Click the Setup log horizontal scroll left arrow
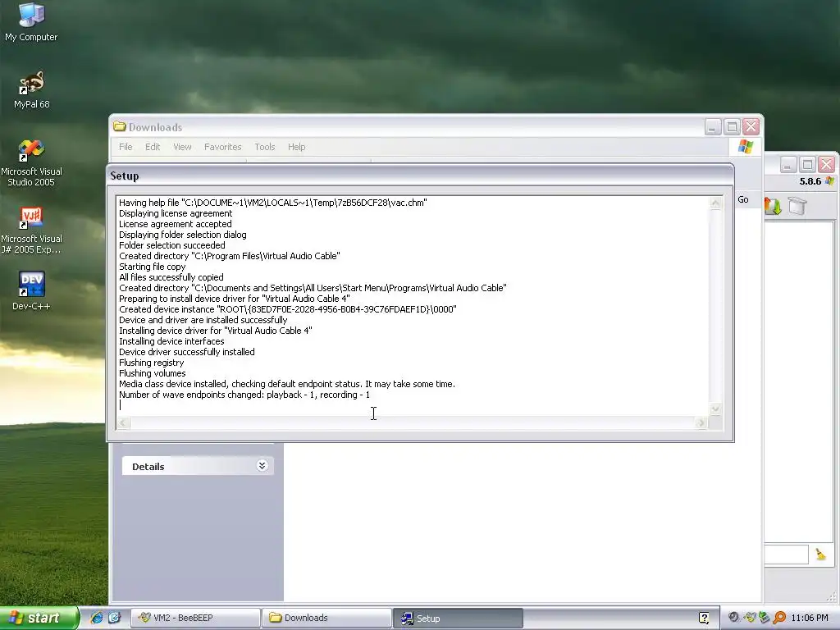 pos(123,422)
